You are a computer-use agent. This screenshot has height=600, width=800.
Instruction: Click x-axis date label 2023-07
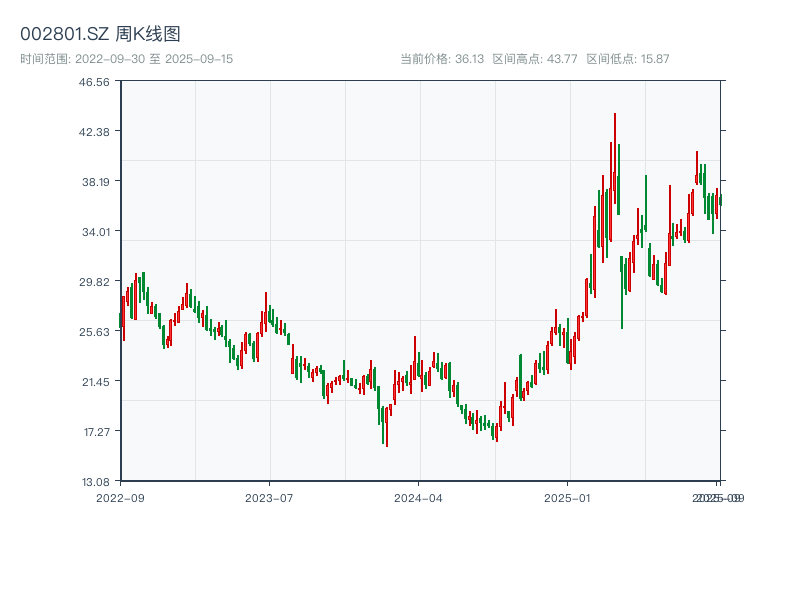269,498
